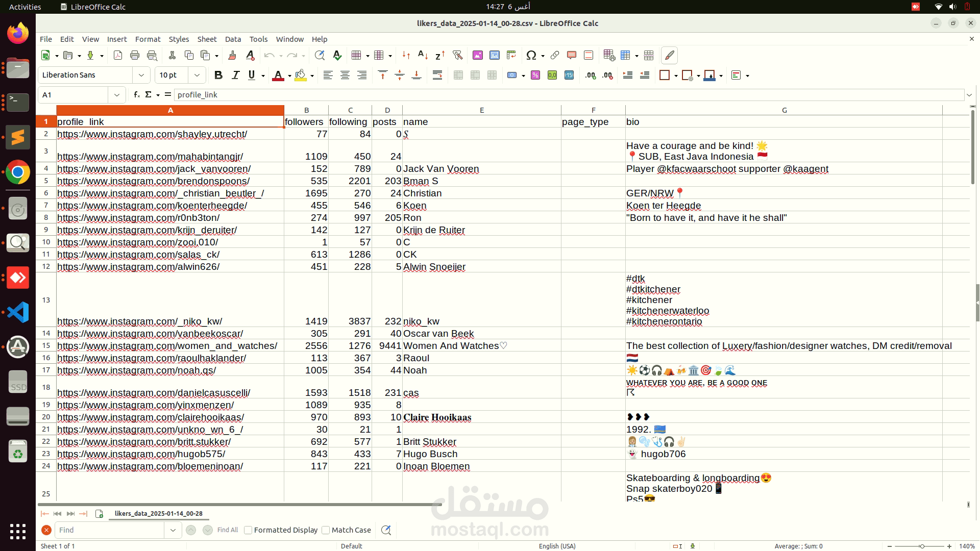Center text horizontally

(x=345, y=76)
